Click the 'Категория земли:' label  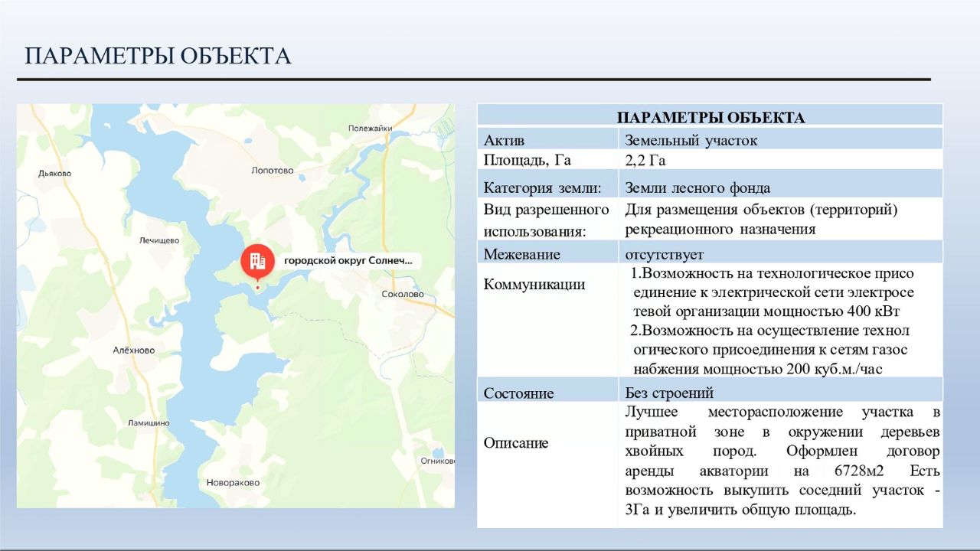click(x=542, y=188)
